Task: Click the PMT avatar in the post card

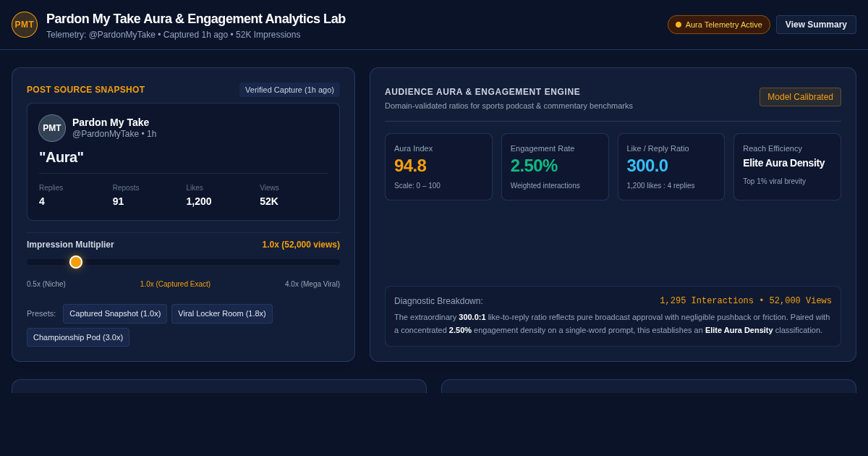Action: point(52,128)
